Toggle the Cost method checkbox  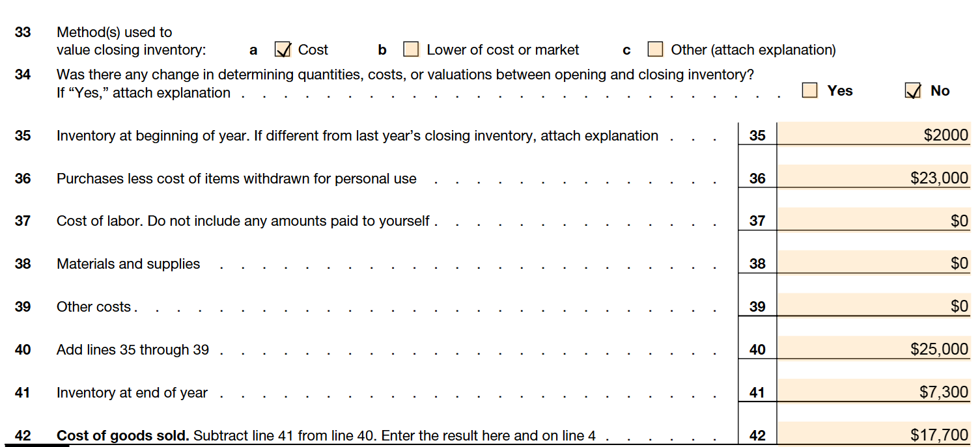(x=283, y=49)
